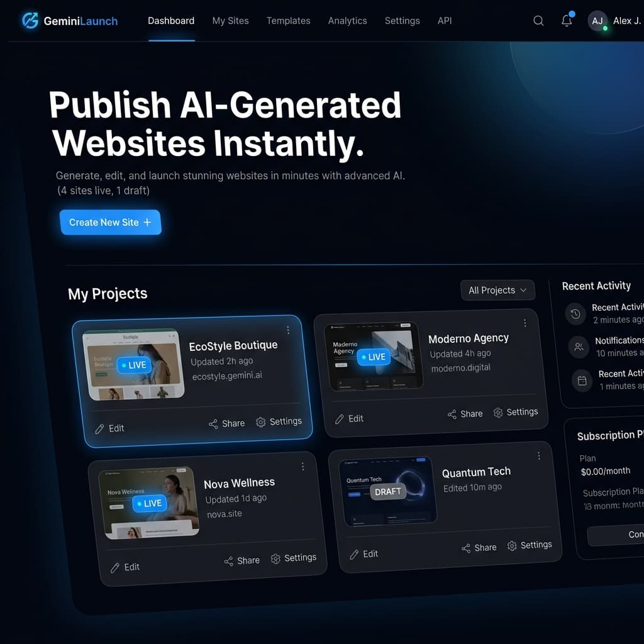Click the Create New Site button
Image resolution: width=644 pixels, height=644 pixels.
tap(111, 222)
